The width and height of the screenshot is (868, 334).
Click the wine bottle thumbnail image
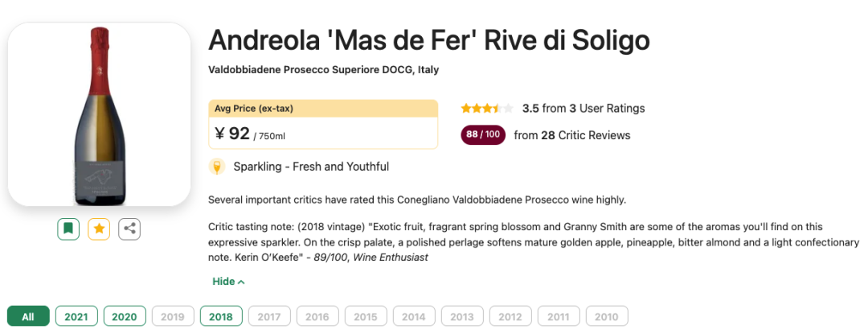(x=99, y=114)
